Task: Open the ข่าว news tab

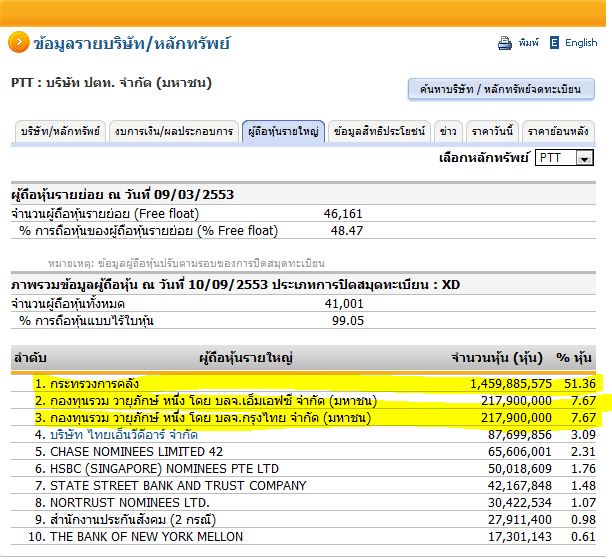Action: (x=448, y=131)
